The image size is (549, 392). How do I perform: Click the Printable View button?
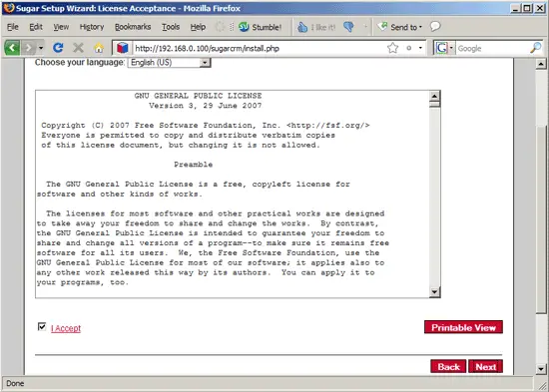(x=463, y=327)
